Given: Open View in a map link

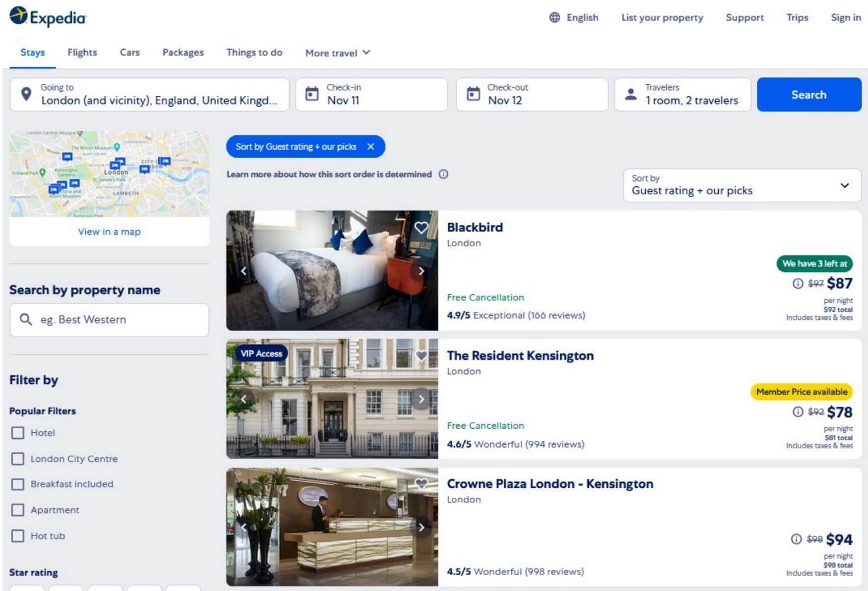Looking at the screenshot, I should [109, 232].
